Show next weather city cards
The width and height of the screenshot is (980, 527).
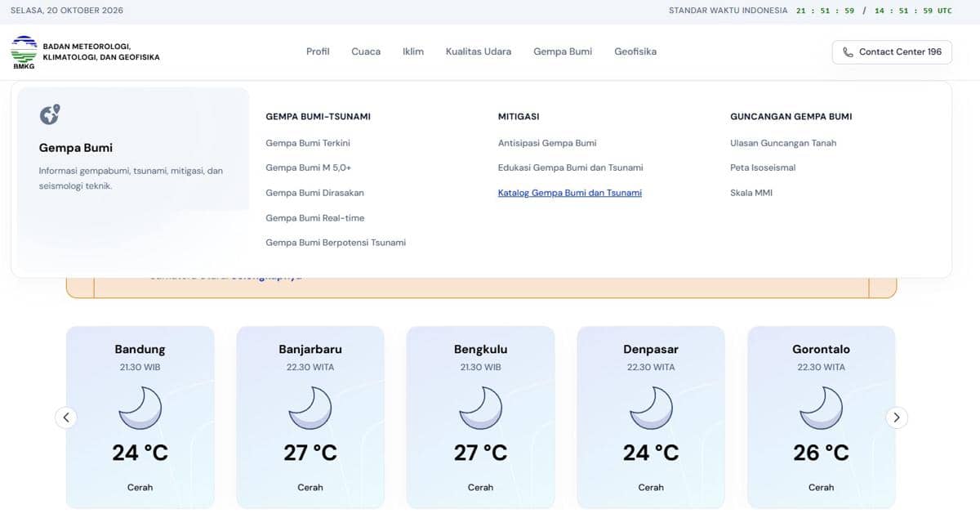(897, 418)
